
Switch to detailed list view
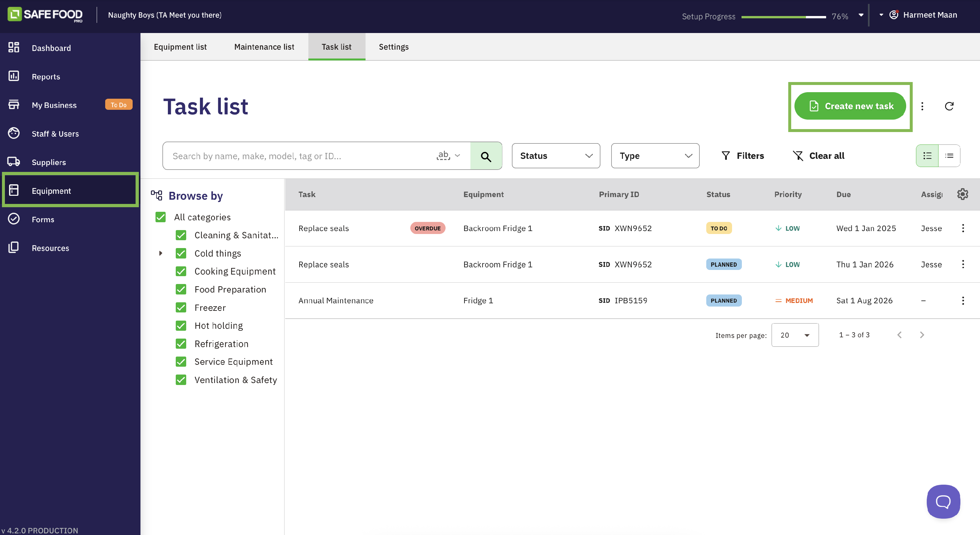[927, 156]
